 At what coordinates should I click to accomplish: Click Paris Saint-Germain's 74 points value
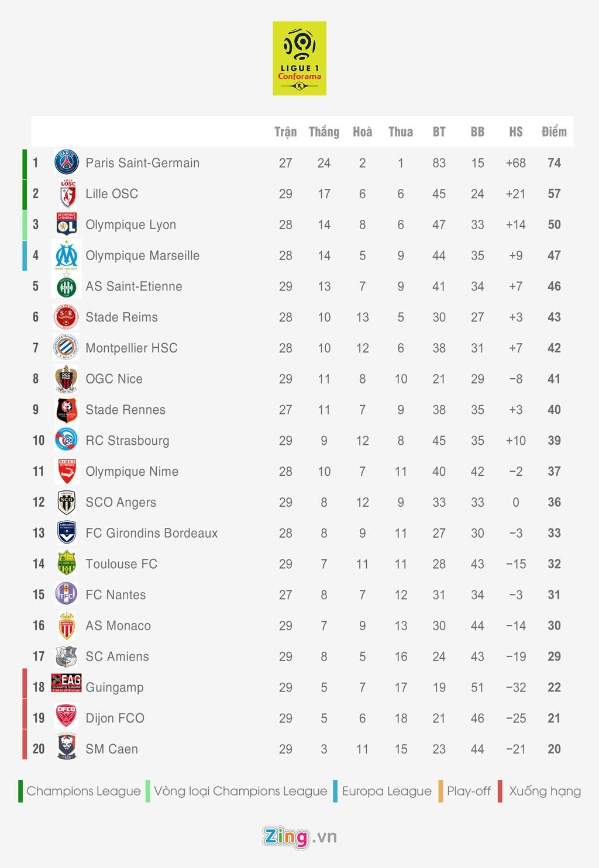coord(554,163)
